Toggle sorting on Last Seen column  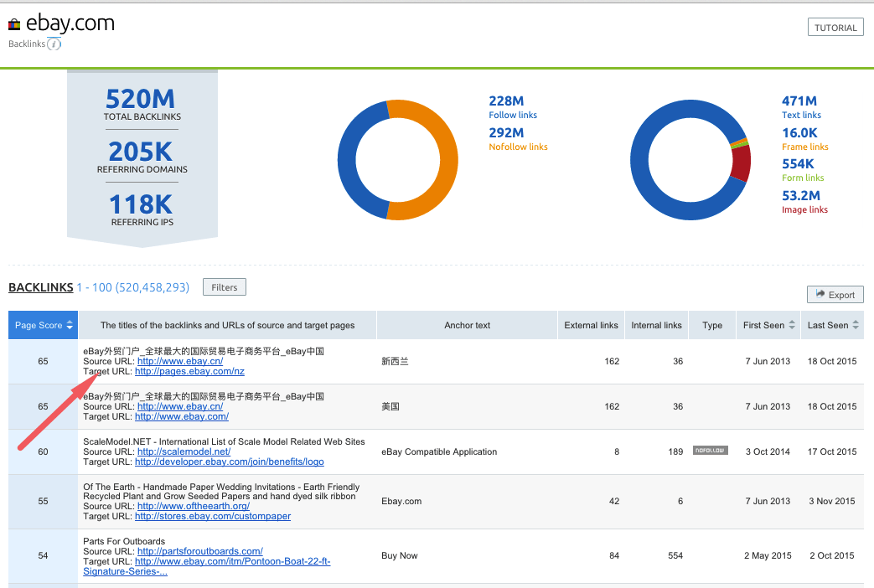pyautogui.click(x=828, y=324)
